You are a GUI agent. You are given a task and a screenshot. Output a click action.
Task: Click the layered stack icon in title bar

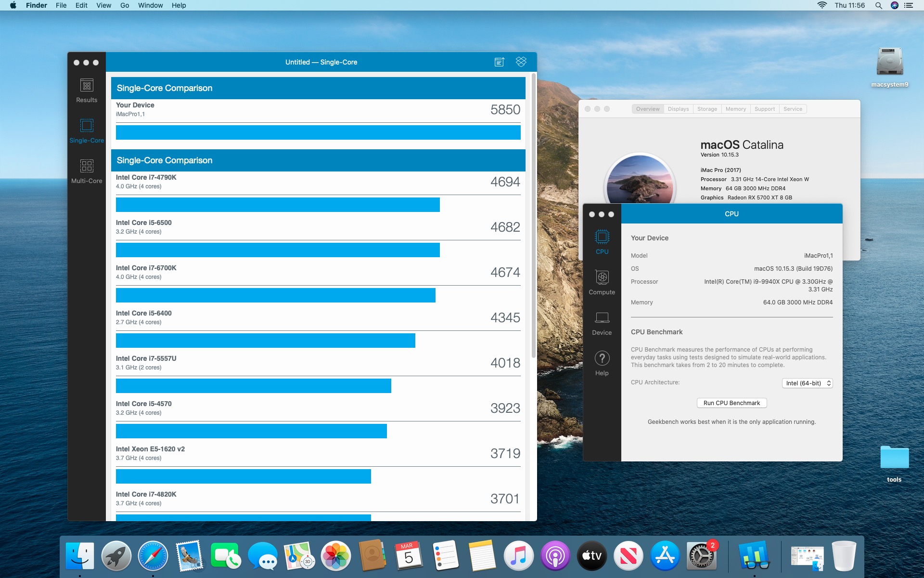point(521,62)
